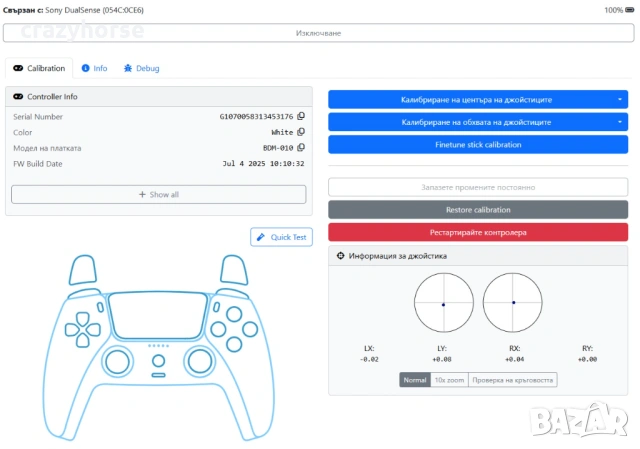
Task: Copy the board model BDM-010
Action: click(301, 147)
